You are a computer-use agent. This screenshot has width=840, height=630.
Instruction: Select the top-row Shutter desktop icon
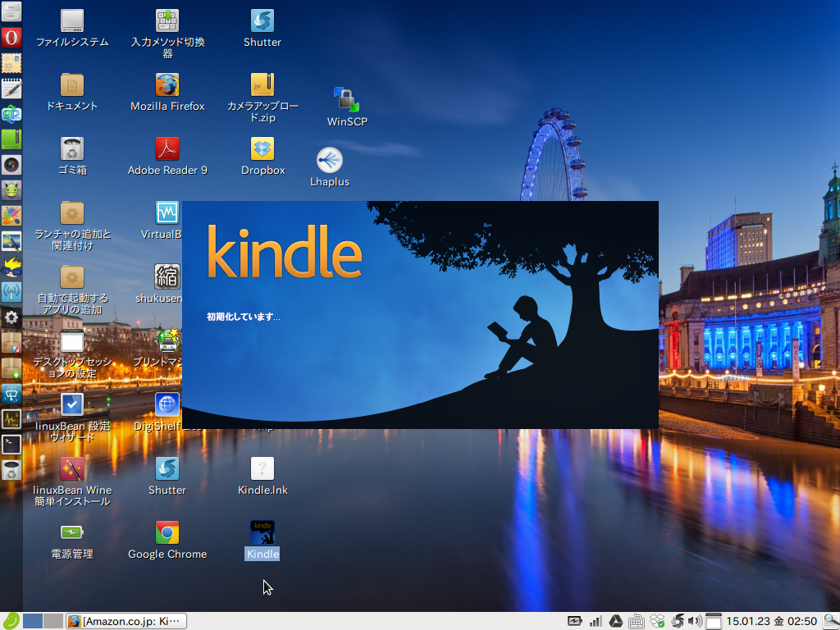click(x=262, y=21)
